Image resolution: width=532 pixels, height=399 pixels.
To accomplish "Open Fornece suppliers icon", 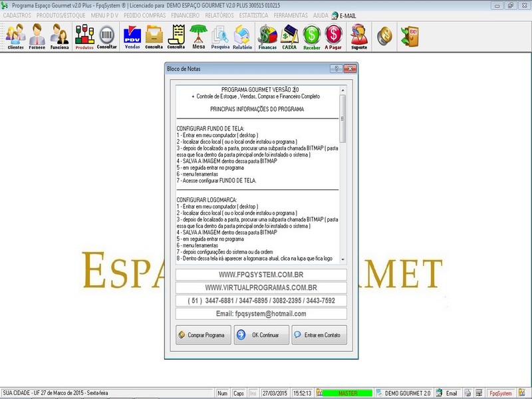I will click(37, 37).
